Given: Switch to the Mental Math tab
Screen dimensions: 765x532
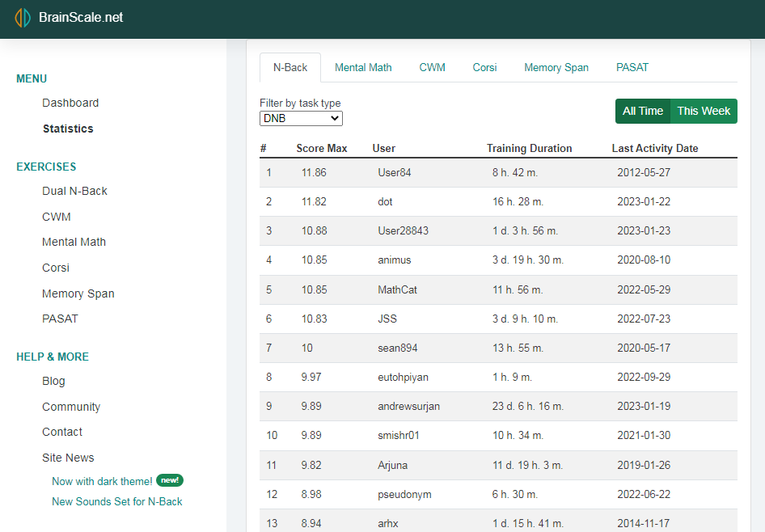Looking at the screenshot, I should click(x=363, y=68).
